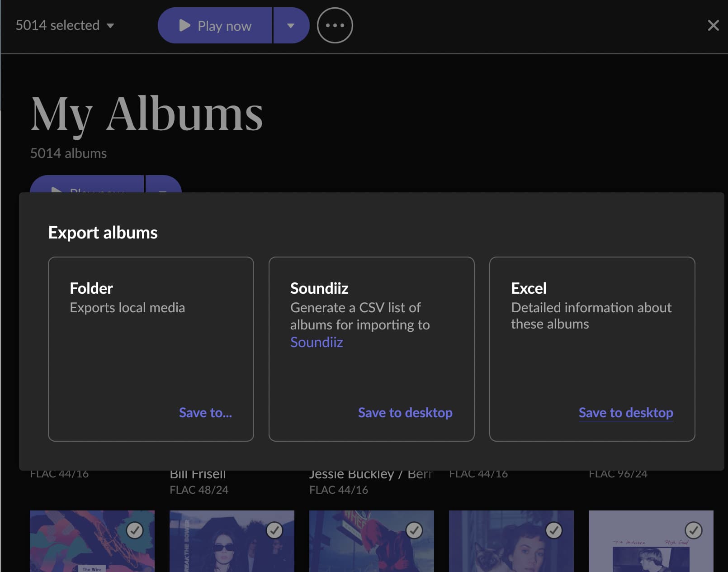
Task: Click the top Play now button
Action: pyautogui.click(x=215, y=25)
